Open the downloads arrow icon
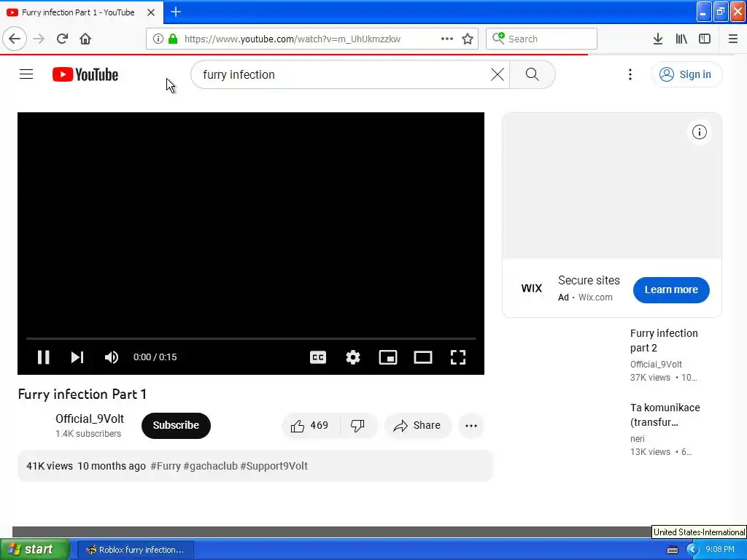747x560 pixels. 658,39
